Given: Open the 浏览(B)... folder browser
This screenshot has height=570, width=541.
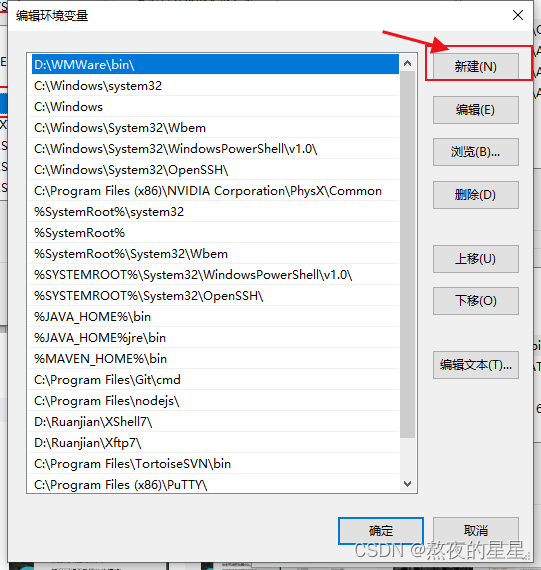Looking at the screenshot, I should coord(476,152).
